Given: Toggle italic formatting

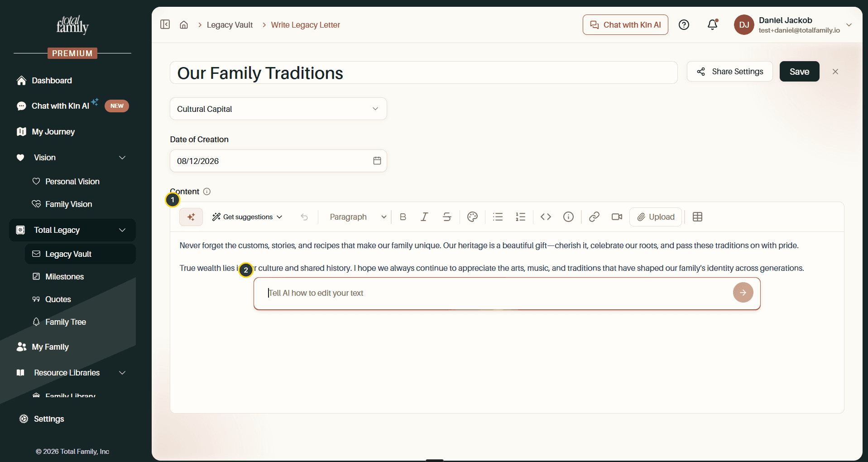Looking at the screenshot, I should coord(424,217).
